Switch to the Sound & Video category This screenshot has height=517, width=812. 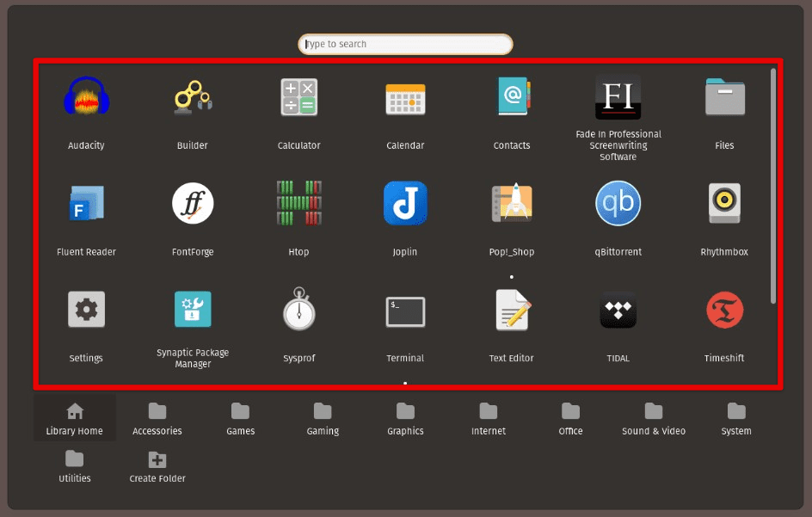click(654, 418)
